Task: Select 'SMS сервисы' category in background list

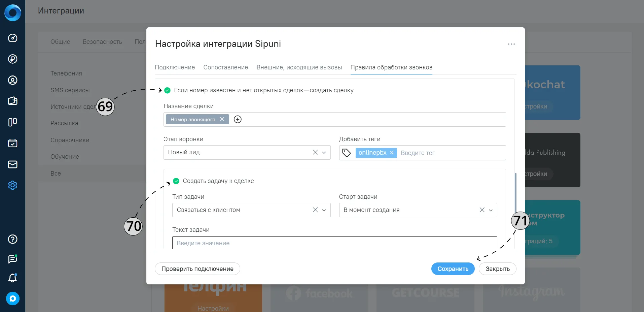Action: tap(70, 90)
